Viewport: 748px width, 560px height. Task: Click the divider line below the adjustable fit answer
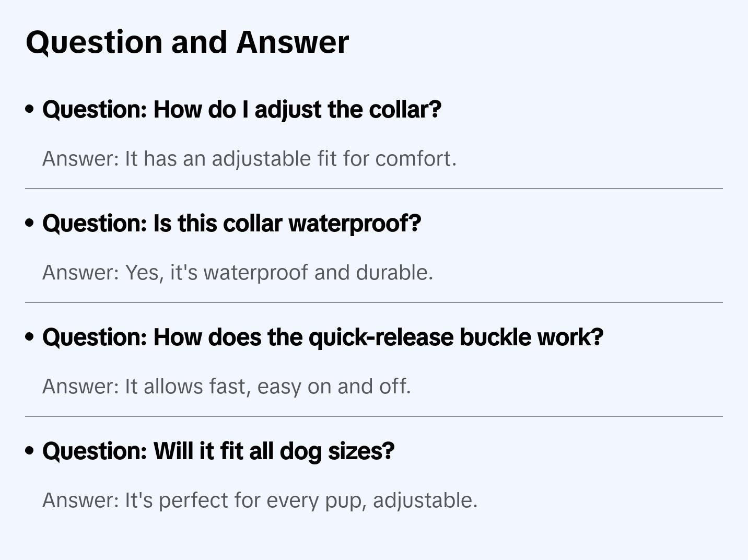click(374, 189)
